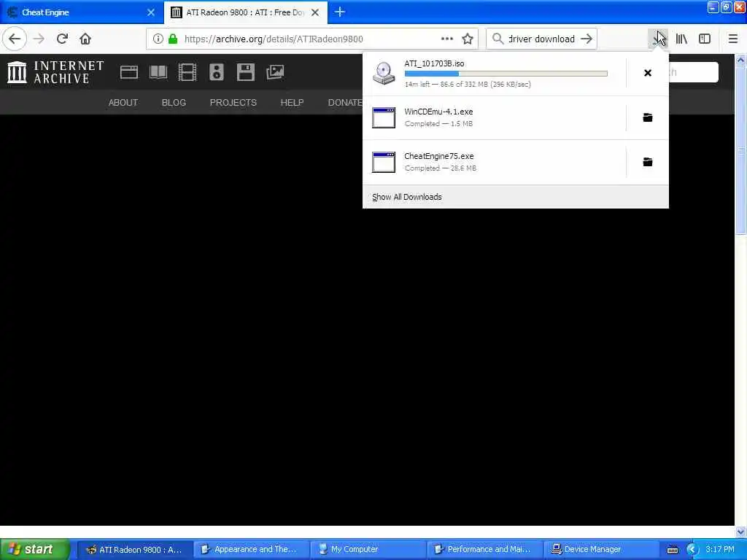
Task: Open the Firefox home page
Action: pos(85,39)
